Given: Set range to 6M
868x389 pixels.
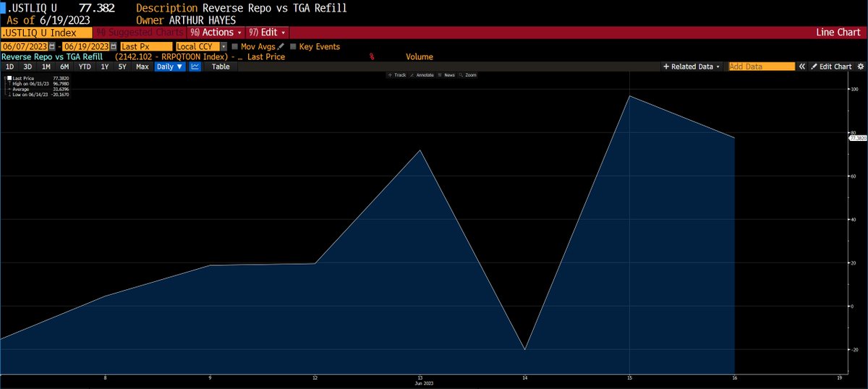Looking at the screenshot, I should (x=64, y=66).
